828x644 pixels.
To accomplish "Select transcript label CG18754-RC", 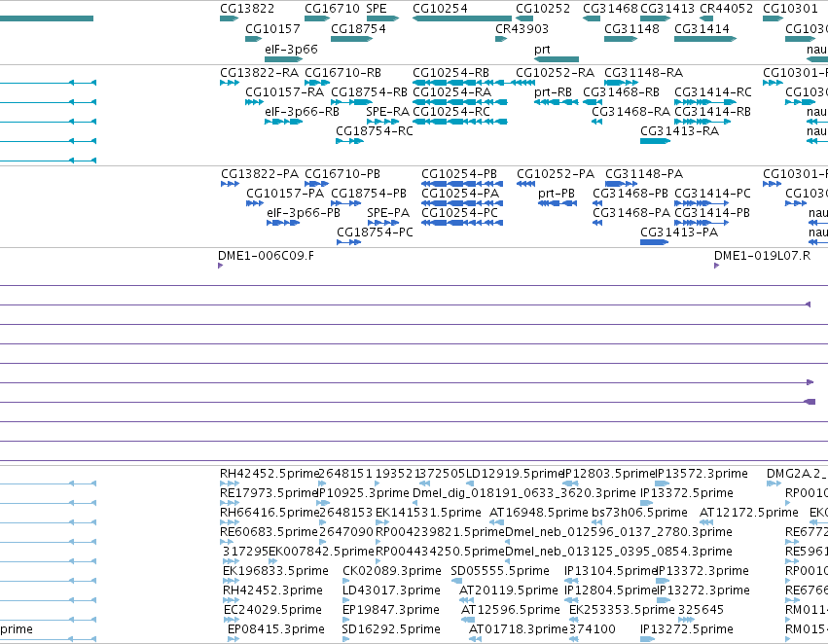I will (375, 131).
